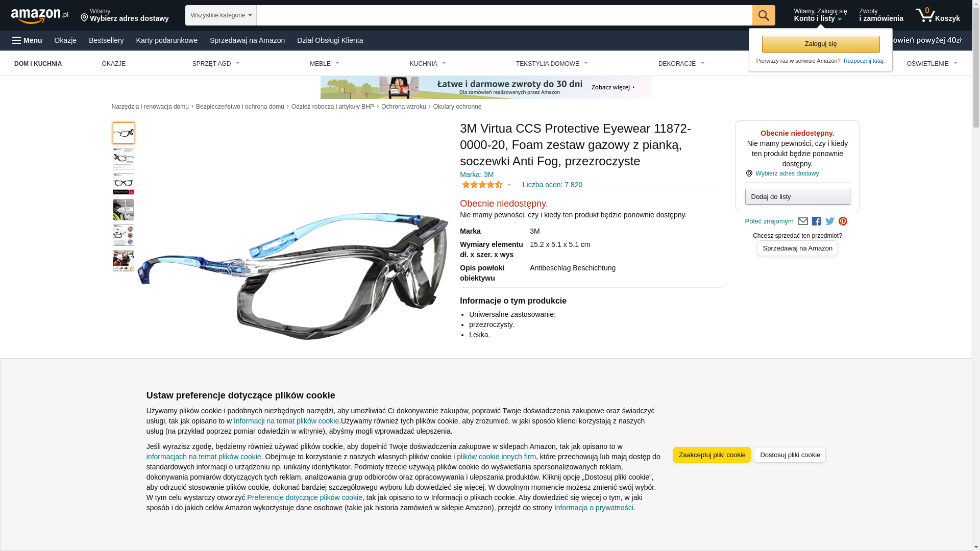Open the KUCHNIA category menu

[x=428, y=64]
